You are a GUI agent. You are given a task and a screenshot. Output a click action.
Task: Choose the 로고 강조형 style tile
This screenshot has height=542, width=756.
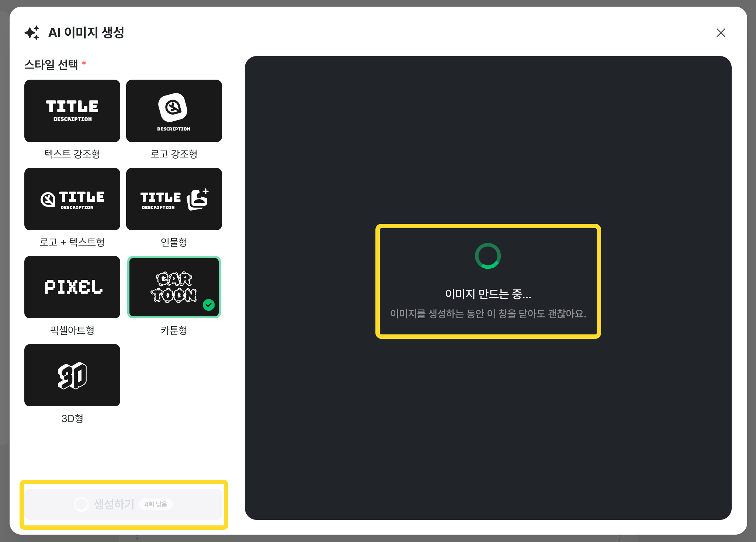(x=174, y=111)
